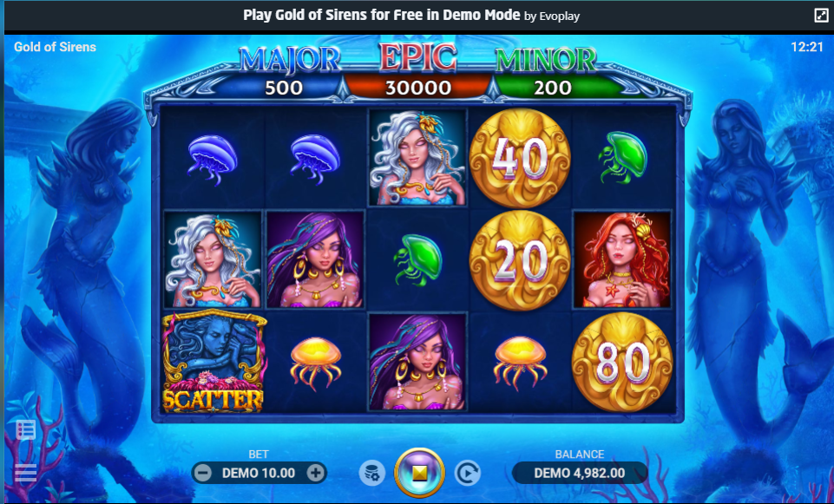Enable autoplay with the circular arrow icon
This screenshot has height=504, width=834.
pos(468,473)
